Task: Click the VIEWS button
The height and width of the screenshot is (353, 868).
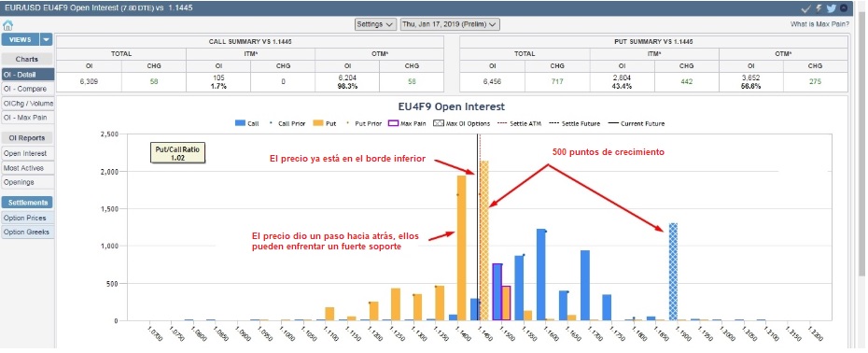Action: (x=21, y=39)
